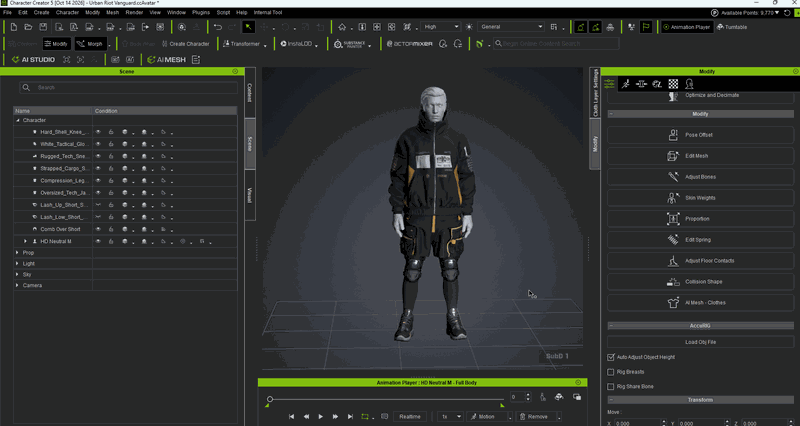Check the Rig Breasts option
This screenshot has width=800, height=426.
tap(611, 372)
